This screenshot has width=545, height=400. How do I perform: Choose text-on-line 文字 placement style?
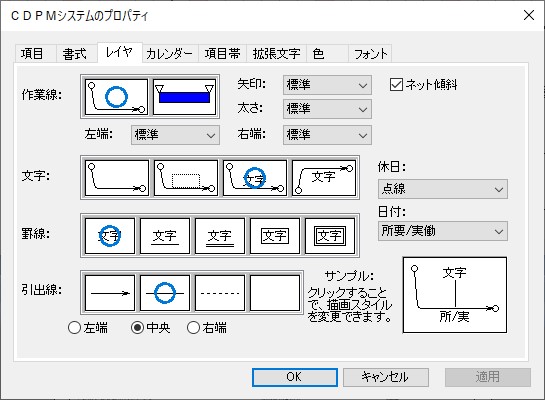click(x=255, y=178)
